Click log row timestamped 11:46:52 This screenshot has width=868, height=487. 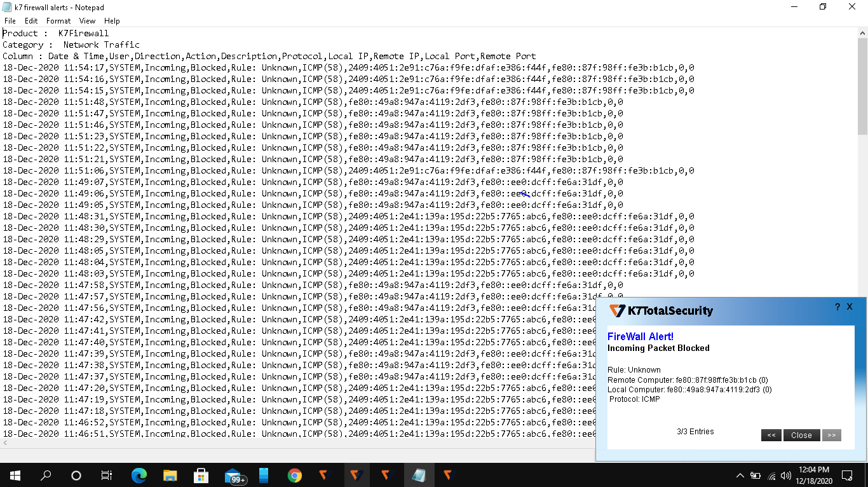click(299, 422)
